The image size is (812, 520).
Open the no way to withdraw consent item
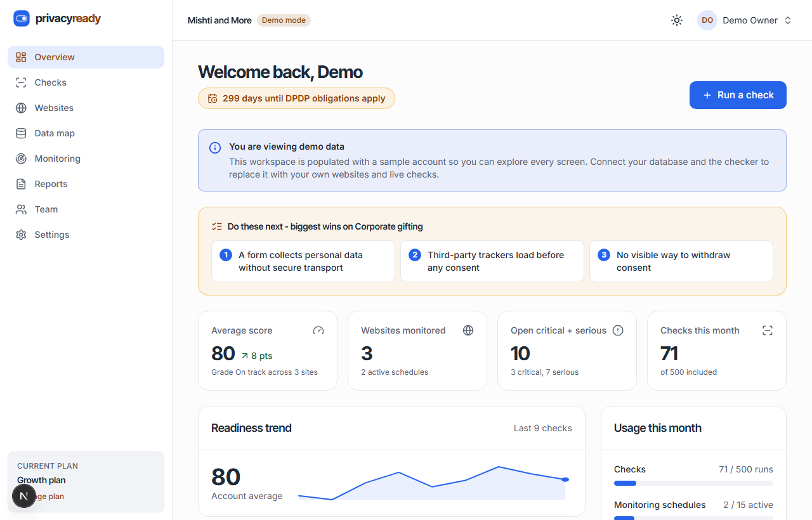click(681, 261)
